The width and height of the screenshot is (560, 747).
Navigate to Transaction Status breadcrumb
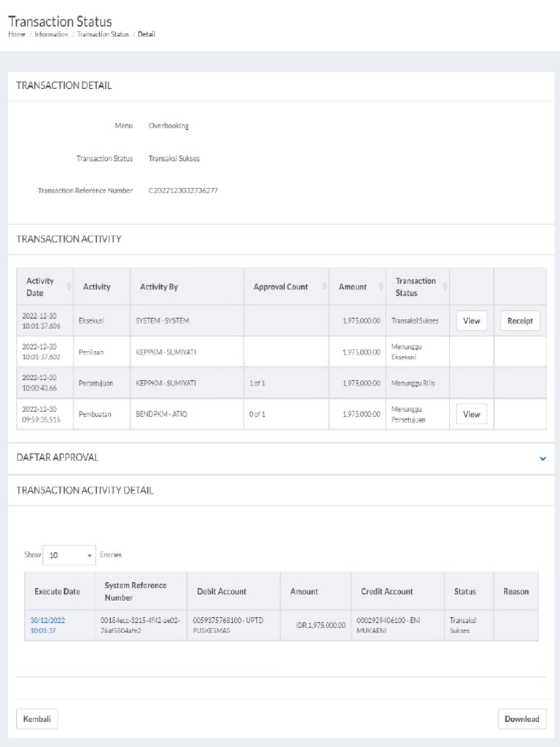(103, 34)
